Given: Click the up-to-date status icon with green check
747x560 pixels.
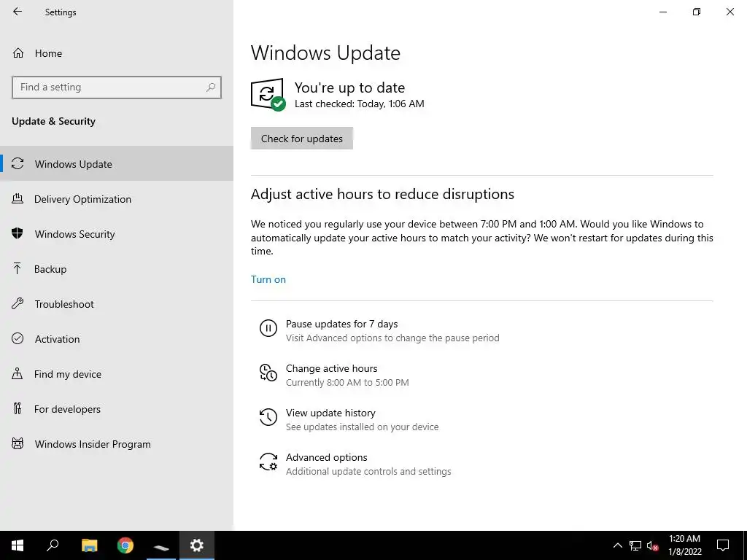Looking at the screenshot, I should [268, 94].
